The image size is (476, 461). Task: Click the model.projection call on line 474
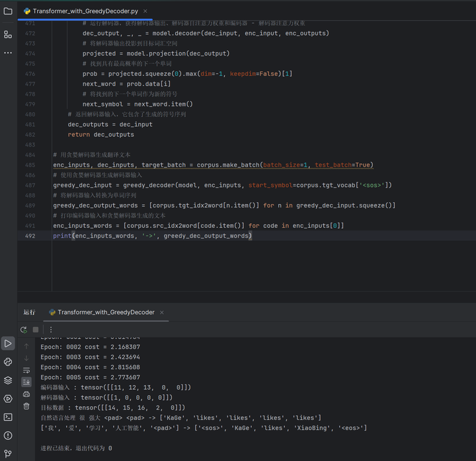(178, 53)
